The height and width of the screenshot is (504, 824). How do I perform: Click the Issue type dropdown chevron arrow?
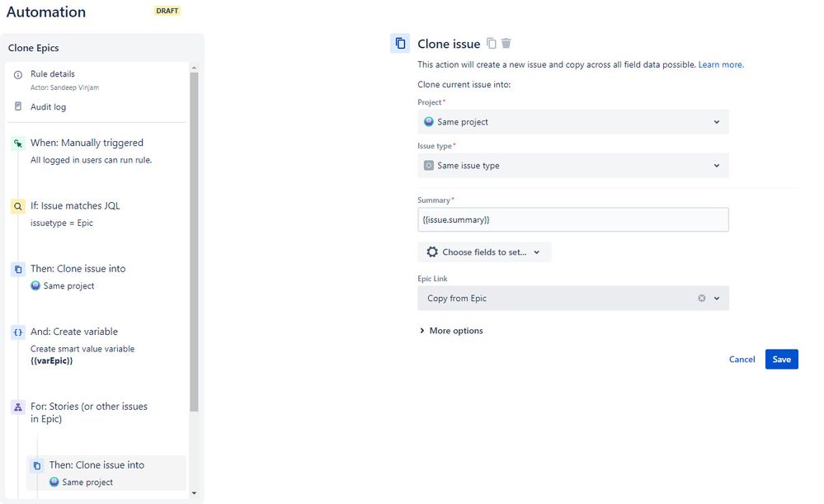tap(716, 166)
